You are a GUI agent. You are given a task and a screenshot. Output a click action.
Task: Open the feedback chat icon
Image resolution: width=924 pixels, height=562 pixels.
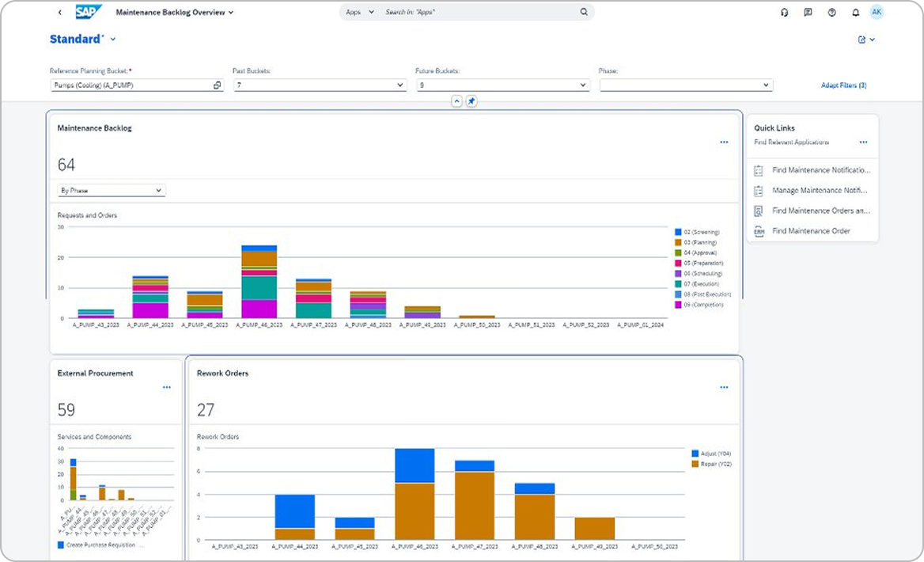coord(808,13)
